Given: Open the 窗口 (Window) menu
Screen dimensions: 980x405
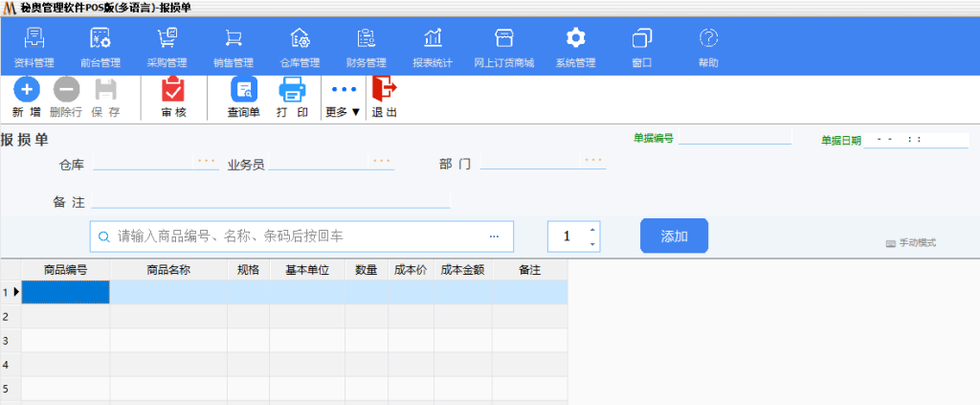Looking at the screenshot, I should pyautogui.click(x=642, y=39).
